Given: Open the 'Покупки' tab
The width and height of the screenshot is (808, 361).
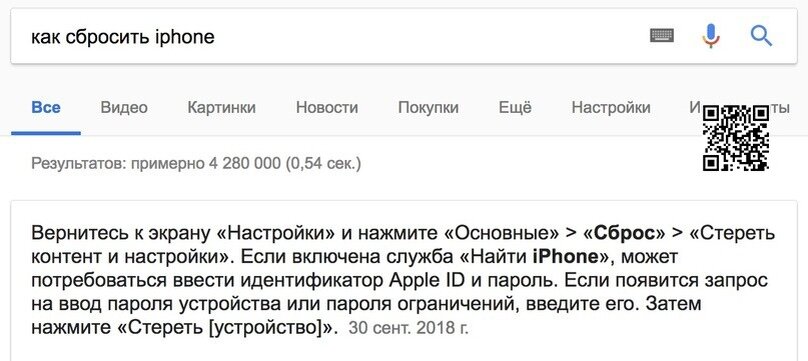Looking at the screenshot, I should (x=428, y=108).
